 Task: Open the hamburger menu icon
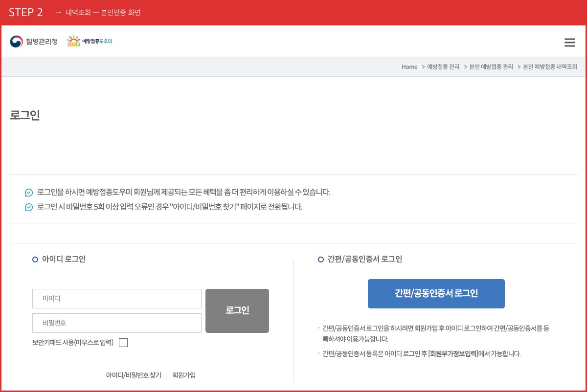(569, 43)
